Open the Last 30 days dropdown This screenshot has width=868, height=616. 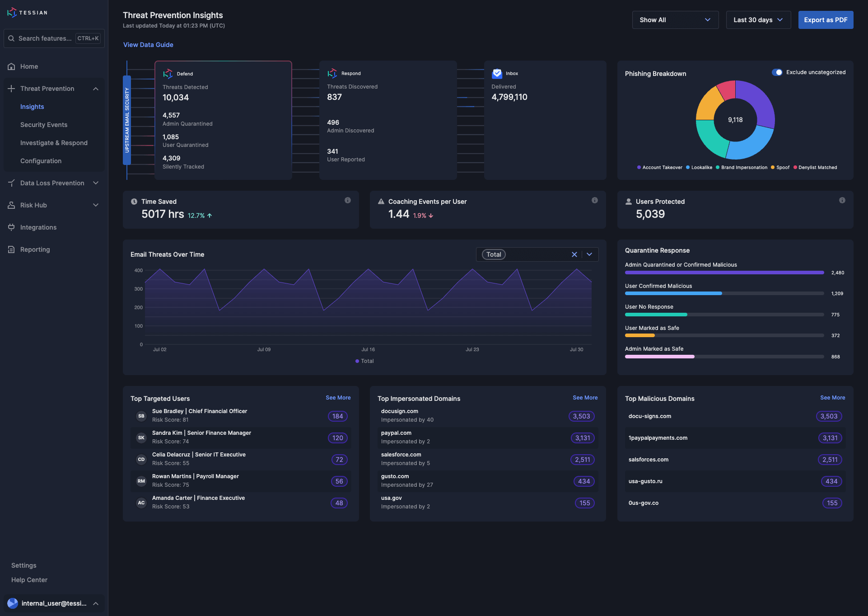[758, 20]
